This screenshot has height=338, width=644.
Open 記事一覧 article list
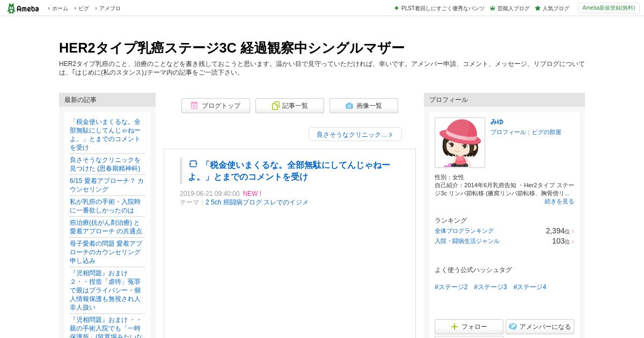290,106
